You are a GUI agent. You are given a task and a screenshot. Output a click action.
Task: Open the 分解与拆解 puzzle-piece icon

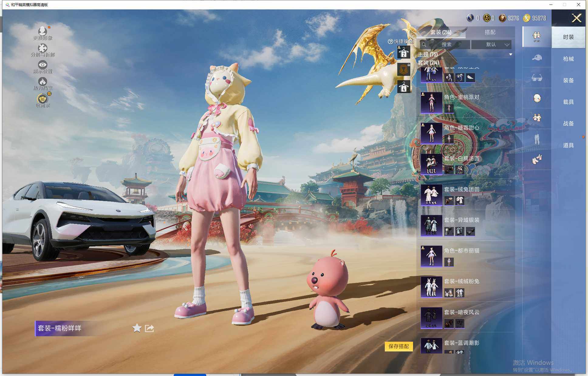tap(43, 48)
